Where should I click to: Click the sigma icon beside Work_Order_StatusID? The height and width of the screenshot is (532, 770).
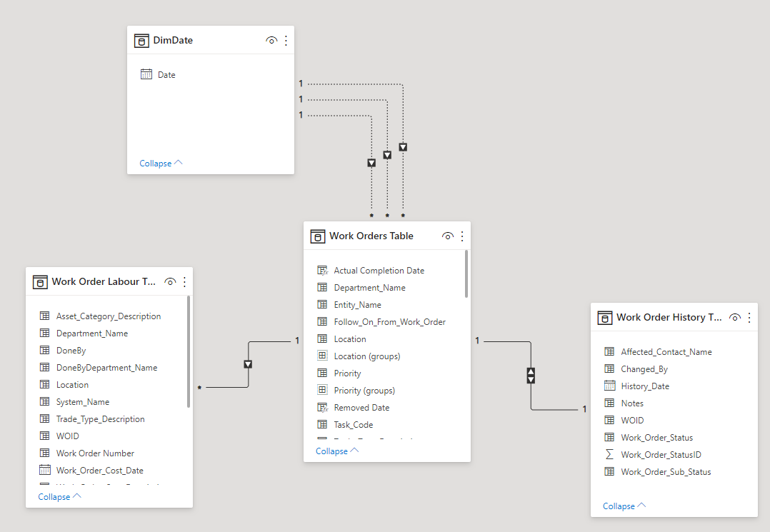click(x=609, y=454)
